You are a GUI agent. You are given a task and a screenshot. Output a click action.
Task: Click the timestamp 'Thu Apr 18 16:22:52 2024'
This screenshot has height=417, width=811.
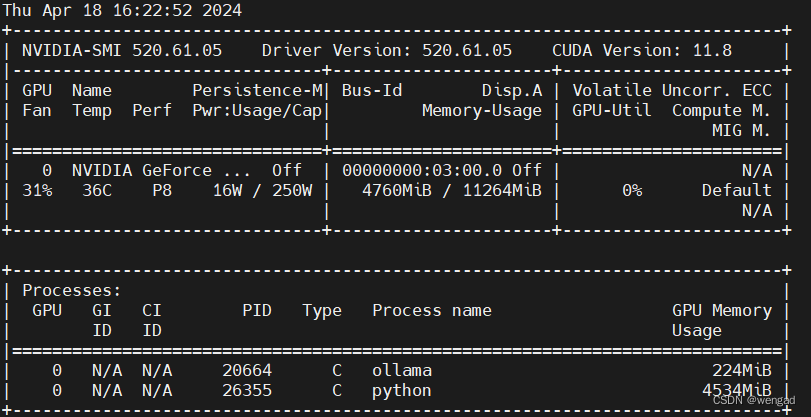[122, 10]
